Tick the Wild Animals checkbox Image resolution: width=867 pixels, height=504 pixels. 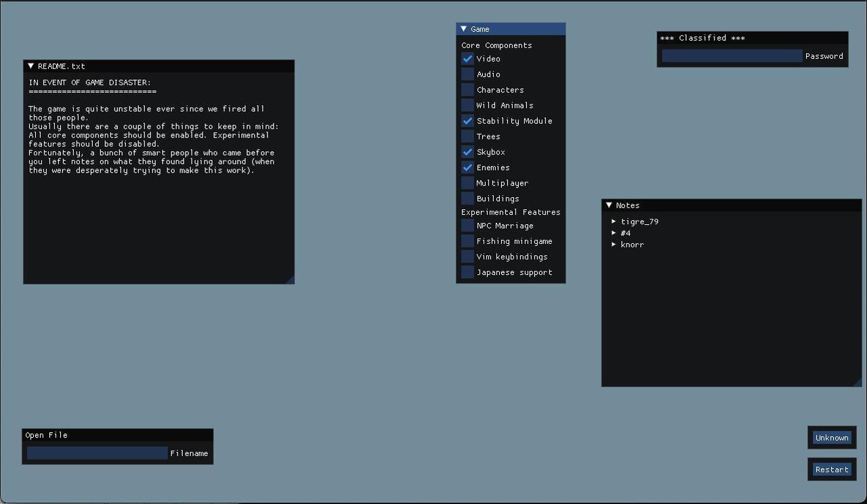[x=467, y=106]
